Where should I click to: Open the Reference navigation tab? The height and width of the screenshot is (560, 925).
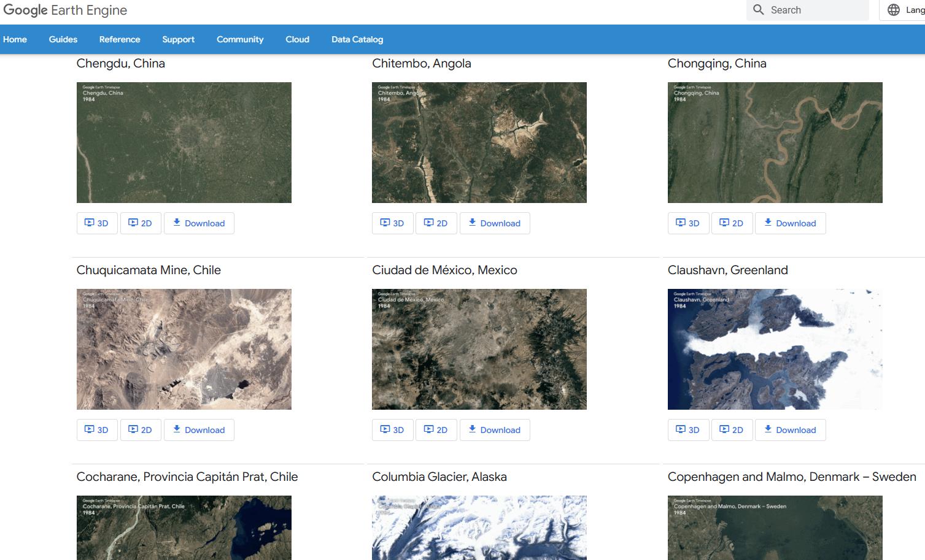click(x=120, y=39)
